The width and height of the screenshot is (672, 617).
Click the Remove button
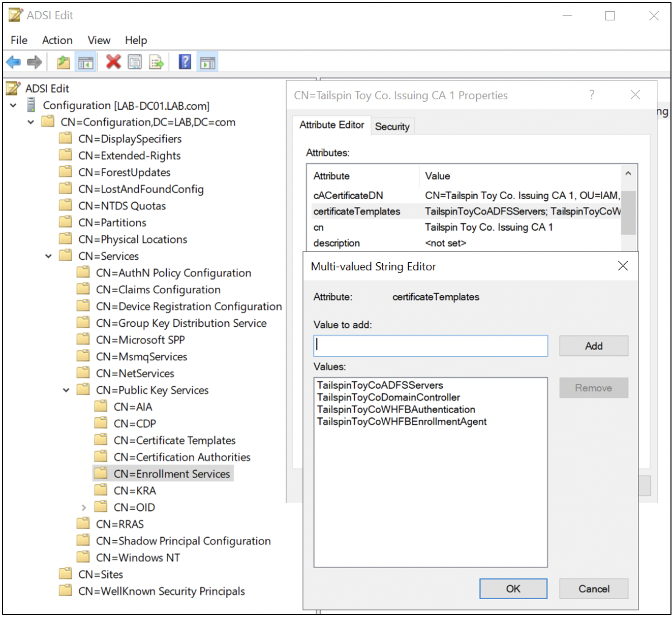point(593,388)
